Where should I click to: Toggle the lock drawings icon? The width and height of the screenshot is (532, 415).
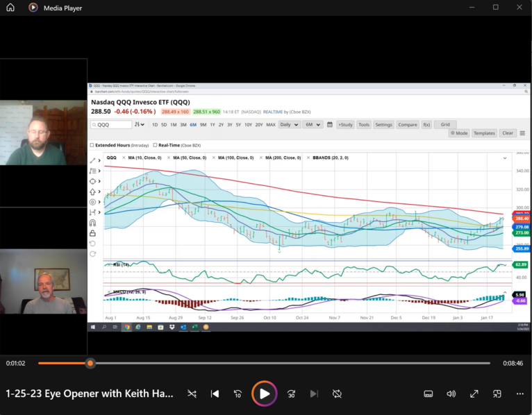92,233
